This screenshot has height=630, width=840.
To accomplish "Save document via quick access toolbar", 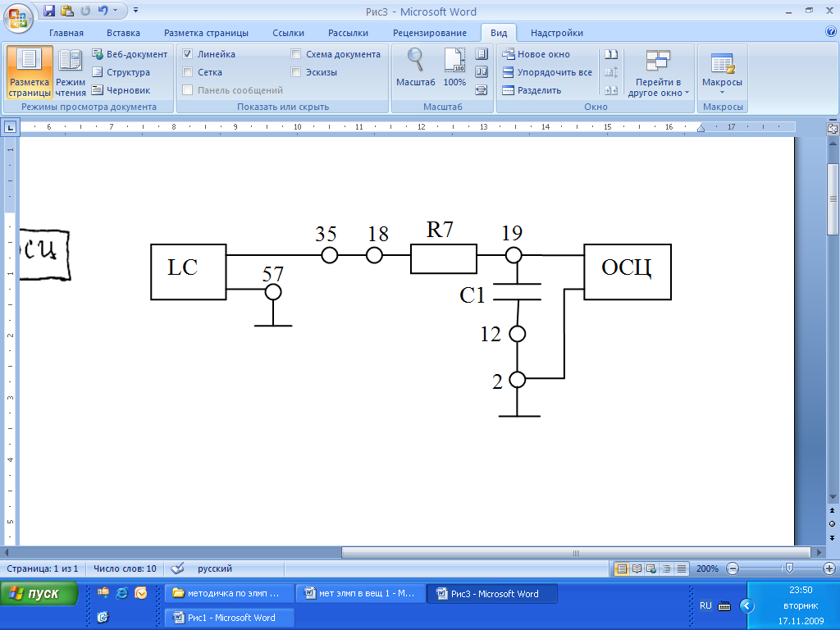I will (x=49, y=11).
